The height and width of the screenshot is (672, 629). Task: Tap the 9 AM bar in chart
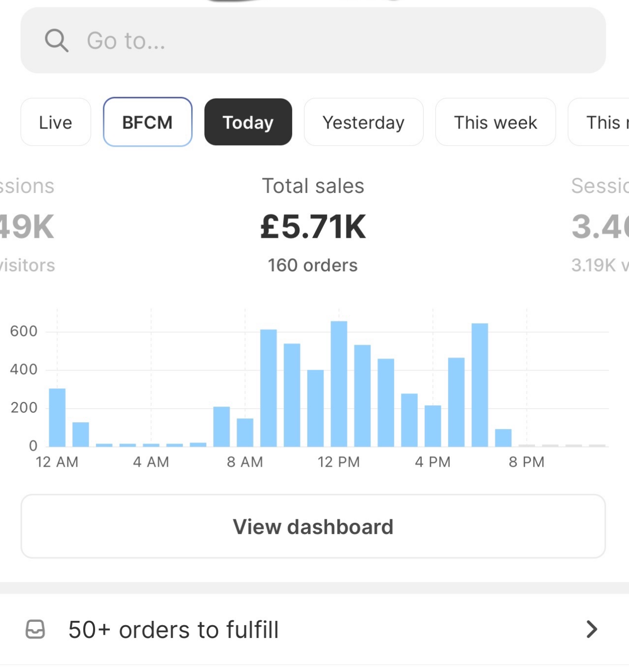pyautogui.click(x=268, y=388)
